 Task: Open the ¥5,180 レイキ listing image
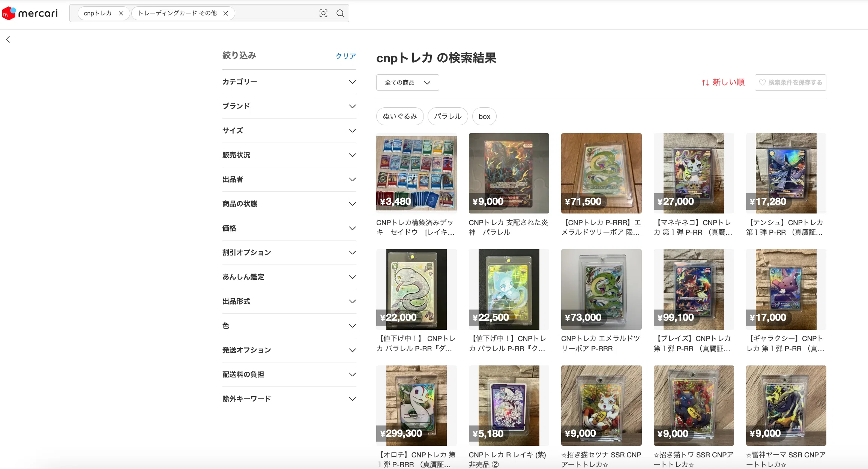509,406
